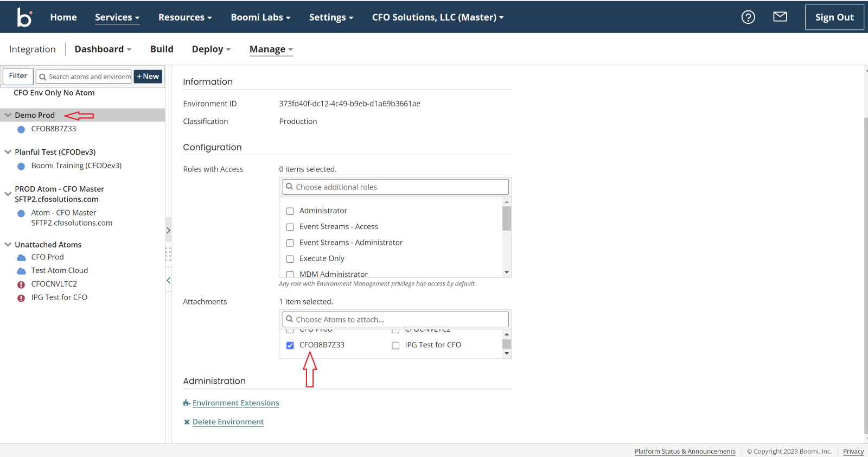Click the IPG Test for CFO warning icon

point(21,298)
